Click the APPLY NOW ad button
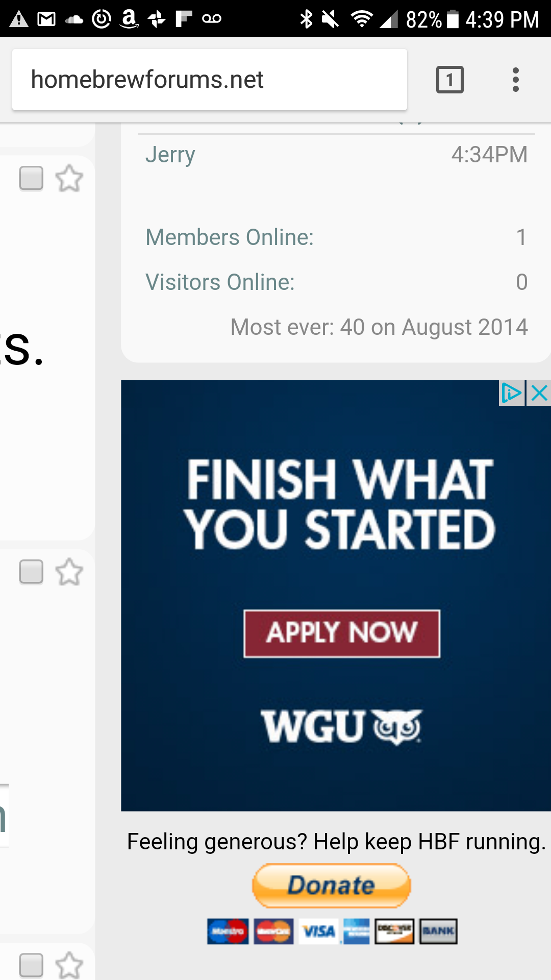The height and width of the screenshot is (980, 551). 342,633
